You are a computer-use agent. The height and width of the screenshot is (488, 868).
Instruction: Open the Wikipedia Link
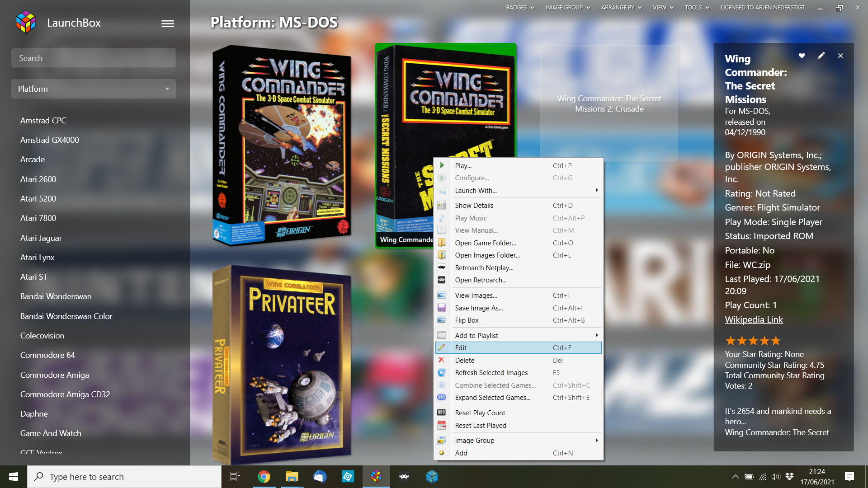click(754, 319)
